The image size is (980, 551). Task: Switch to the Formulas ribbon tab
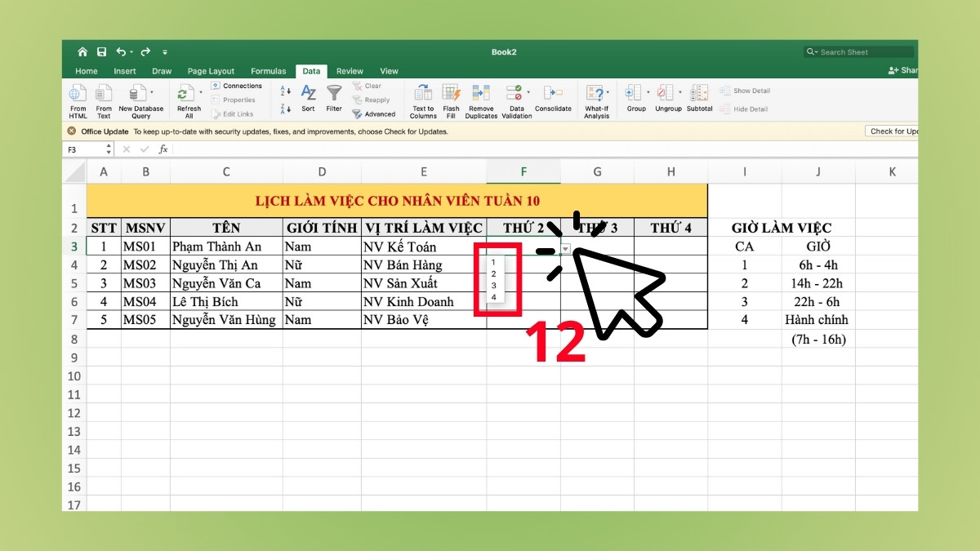(x=268, y=71)
